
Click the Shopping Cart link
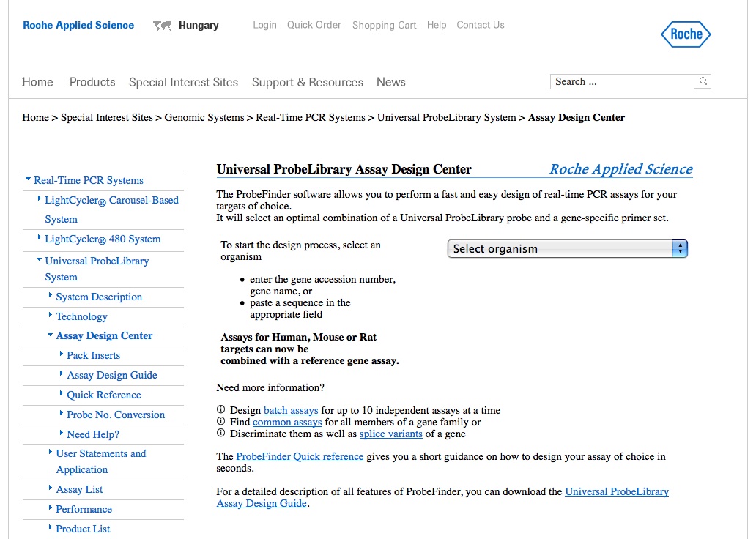(384, 25)
